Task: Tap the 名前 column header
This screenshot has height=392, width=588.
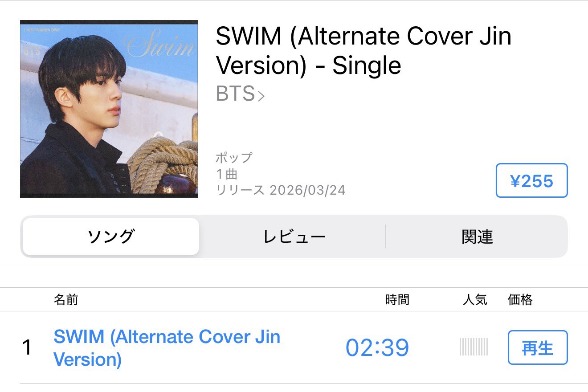Action: [x=66, y=300]
